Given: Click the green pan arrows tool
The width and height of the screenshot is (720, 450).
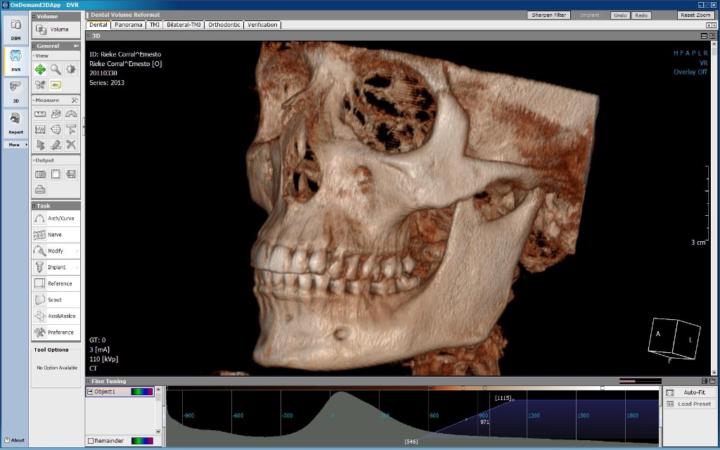Looking at the screenshot, I should click(40, 69).
